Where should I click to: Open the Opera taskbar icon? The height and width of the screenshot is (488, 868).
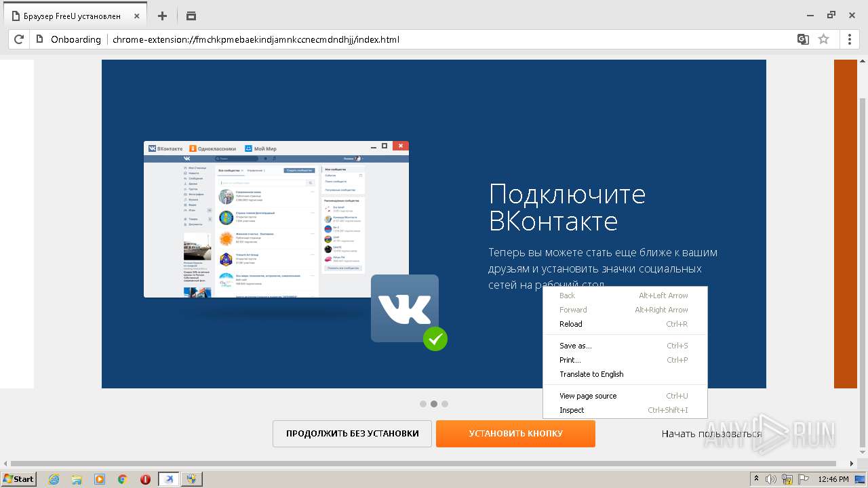[x=145, y=479]
